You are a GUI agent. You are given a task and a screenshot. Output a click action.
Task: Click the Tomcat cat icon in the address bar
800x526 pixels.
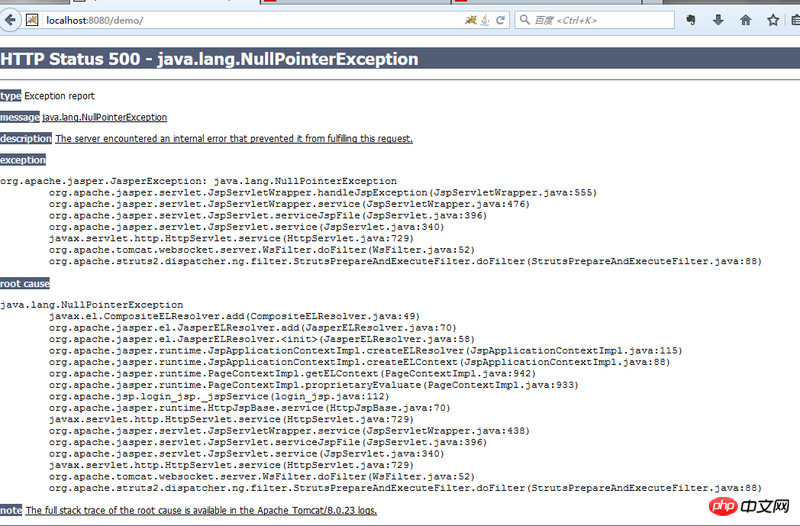pos(470,20)
